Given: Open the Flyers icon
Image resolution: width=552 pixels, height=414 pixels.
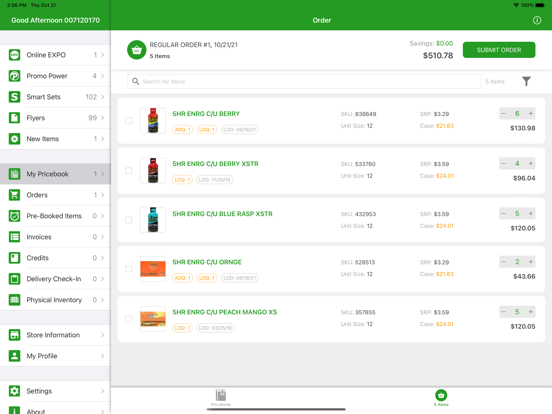Looking at the screenshot, I should tap(14, 118).
